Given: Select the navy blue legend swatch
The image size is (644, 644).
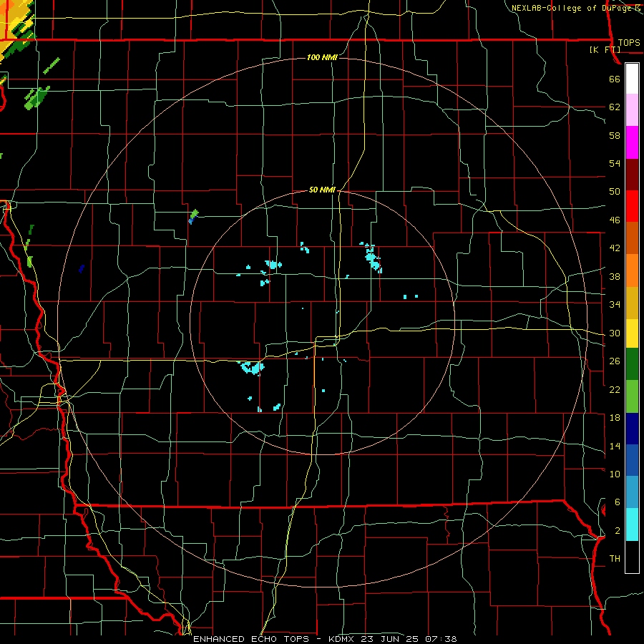Looking at the screenshot, I should 632,429.
